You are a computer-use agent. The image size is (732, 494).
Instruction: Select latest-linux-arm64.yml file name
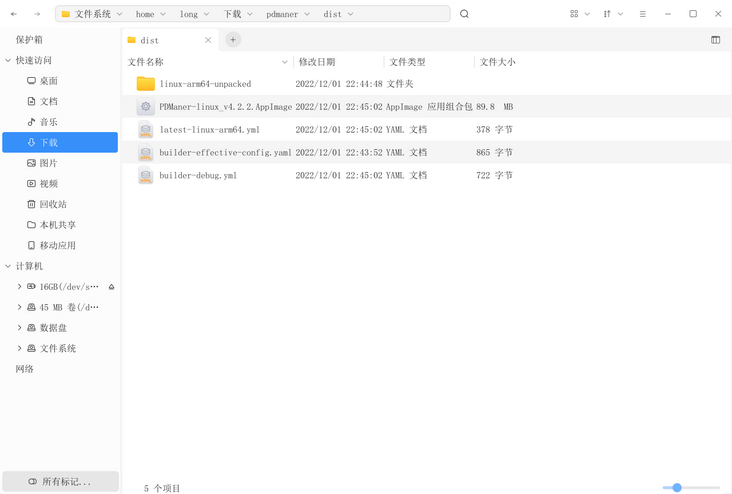[x=210, y=130]
